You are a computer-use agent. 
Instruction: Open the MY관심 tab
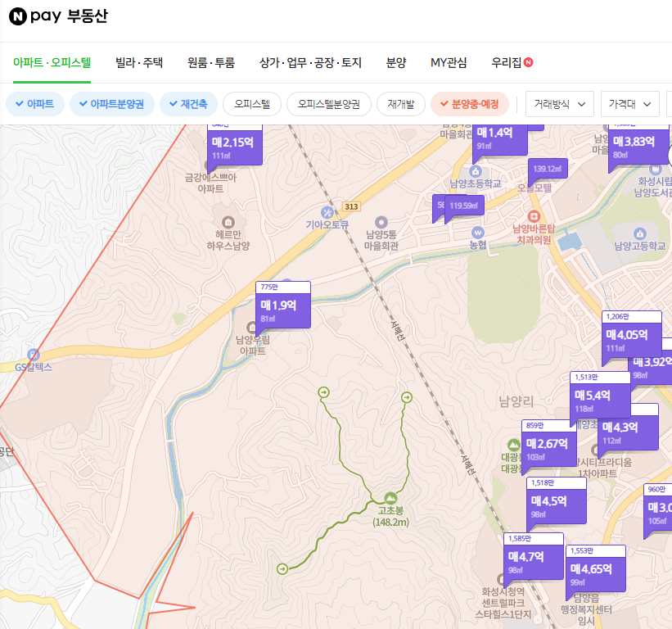pos(449,62)
